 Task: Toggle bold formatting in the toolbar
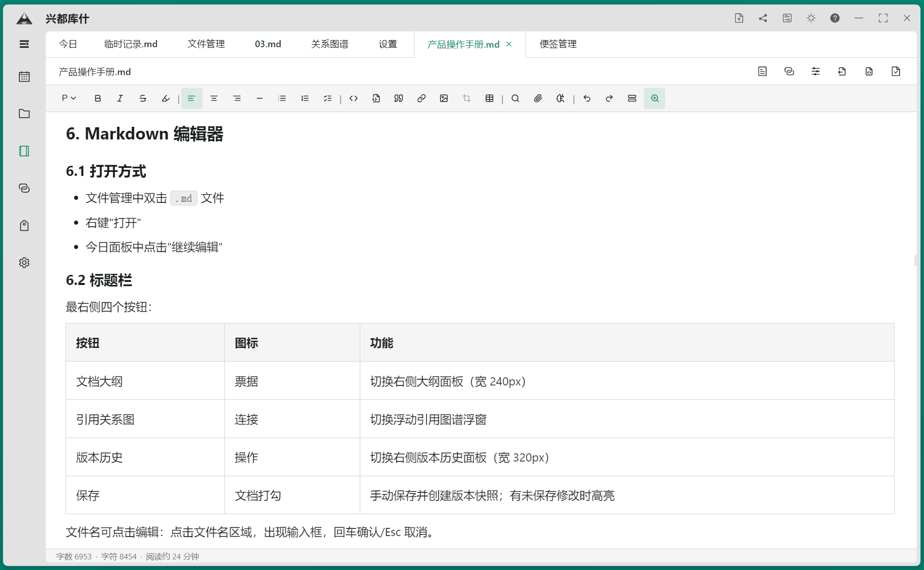point(97,98)
